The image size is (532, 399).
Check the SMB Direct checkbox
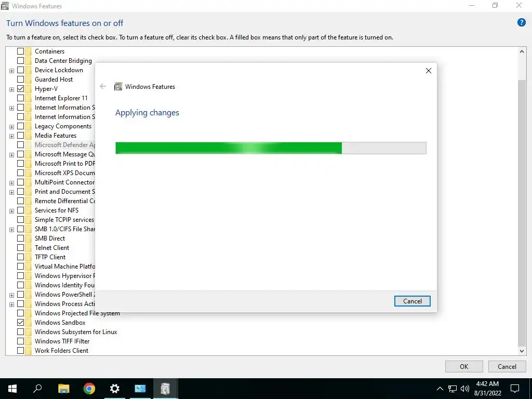tap(20, 238)
